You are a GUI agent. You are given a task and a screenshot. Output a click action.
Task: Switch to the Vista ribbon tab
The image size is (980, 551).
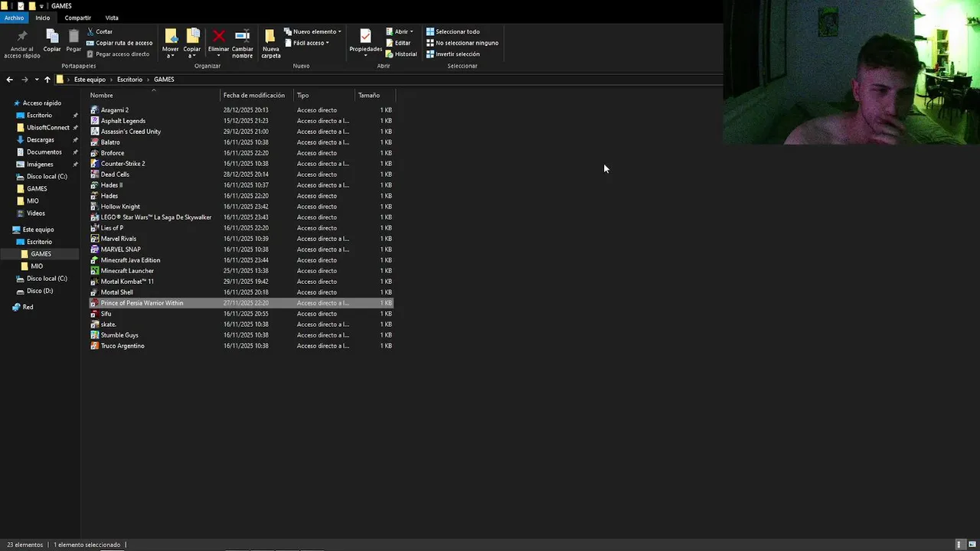[x=112, y=18]
